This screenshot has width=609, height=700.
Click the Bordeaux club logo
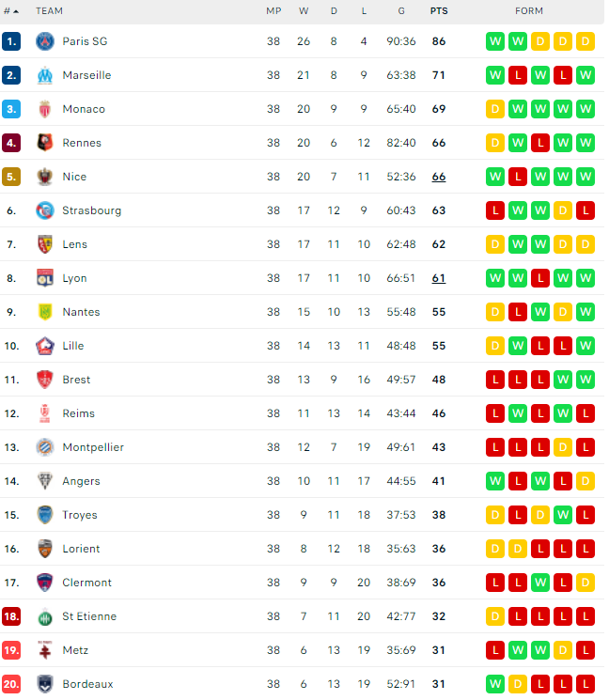(45, 684)
